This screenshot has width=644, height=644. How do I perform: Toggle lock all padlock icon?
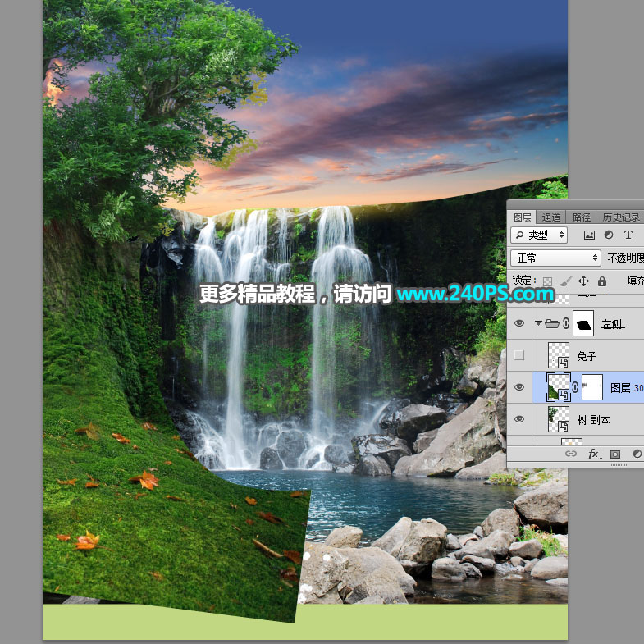tap(601, 281)
